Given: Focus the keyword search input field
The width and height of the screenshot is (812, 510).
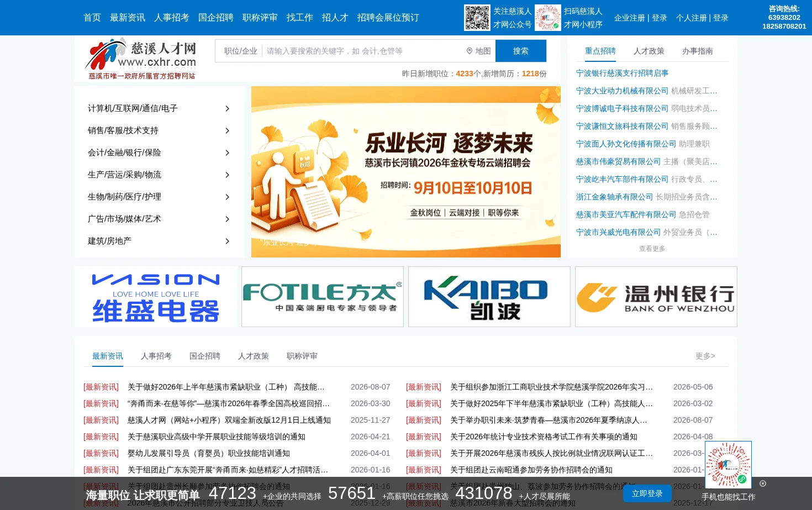Looking at the screenshot, I should 362,51.
